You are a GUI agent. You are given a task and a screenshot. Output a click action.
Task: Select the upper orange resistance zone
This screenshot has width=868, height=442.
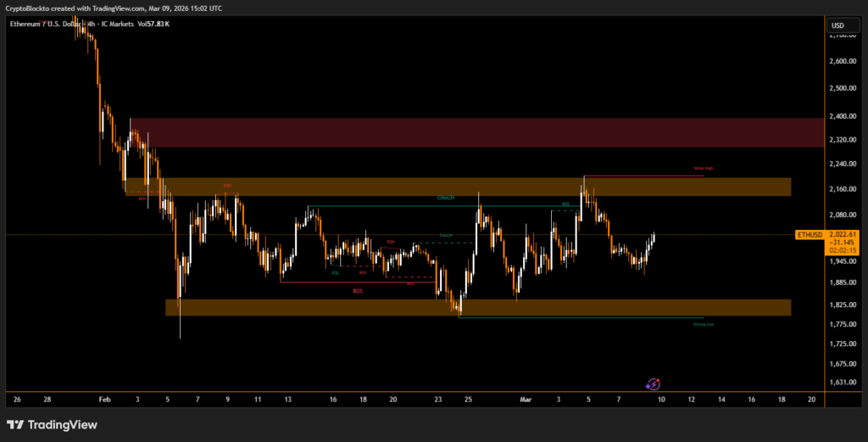476,187
